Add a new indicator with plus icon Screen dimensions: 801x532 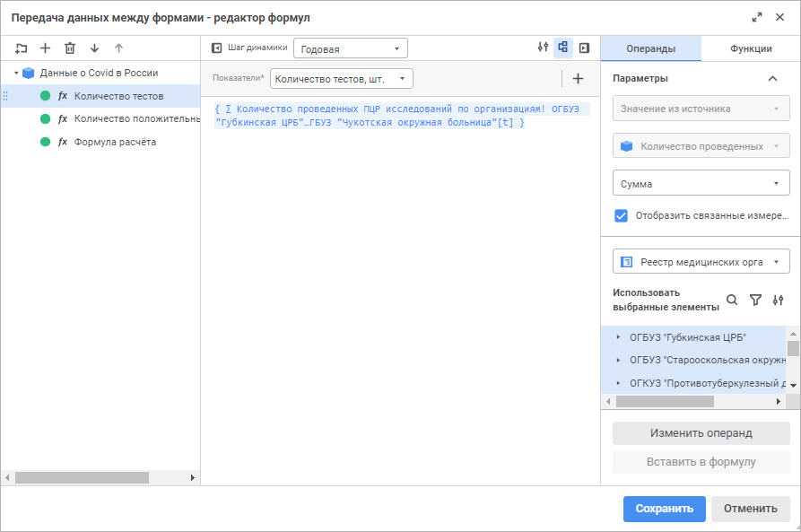click(578, 79)
